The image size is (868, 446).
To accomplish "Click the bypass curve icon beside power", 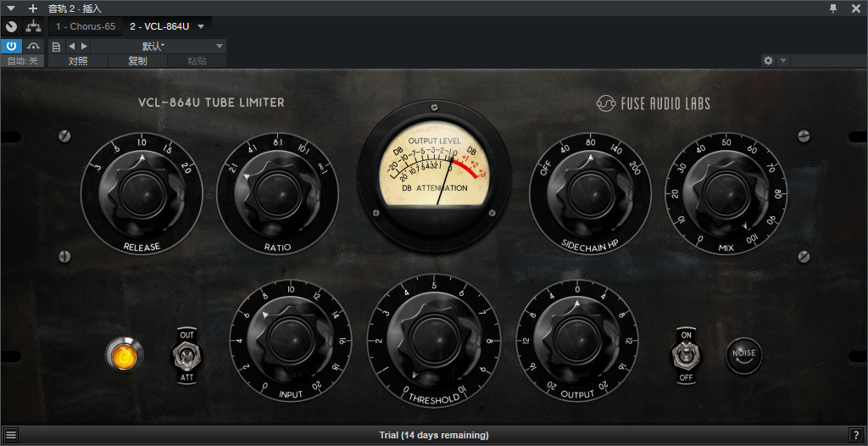I will tap(34, 46).
